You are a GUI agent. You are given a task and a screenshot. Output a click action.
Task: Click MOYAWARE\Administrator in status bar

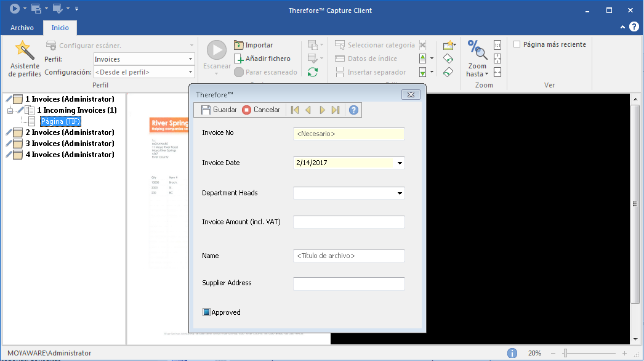(49, 353)
